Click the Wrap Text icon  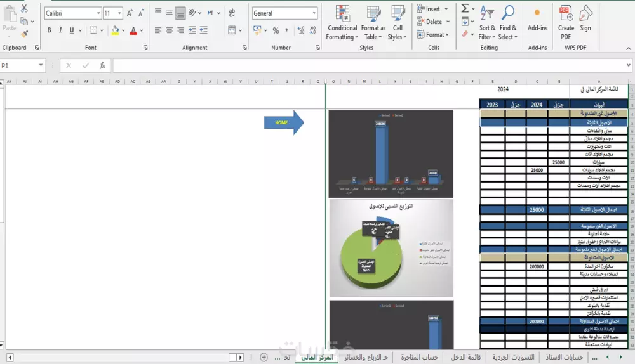pos(232,13)
